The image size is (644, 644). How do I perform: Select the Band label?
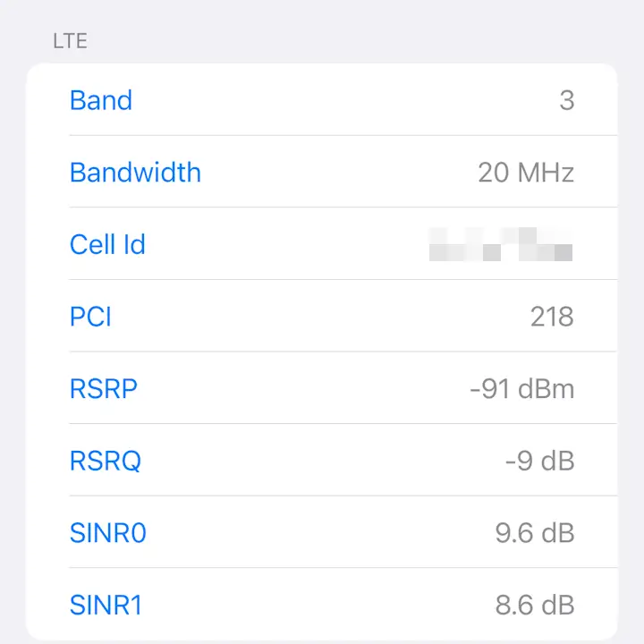tap(101, 100)
